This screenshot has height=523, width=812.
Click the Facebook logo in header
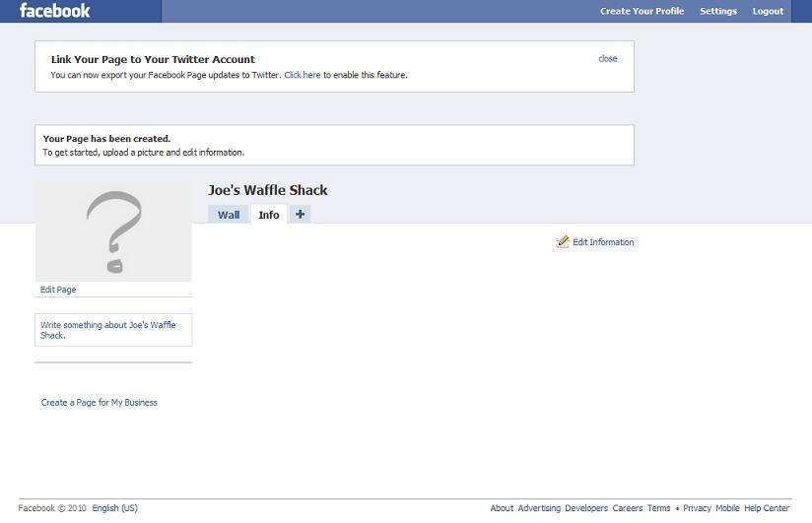point(55,11)
